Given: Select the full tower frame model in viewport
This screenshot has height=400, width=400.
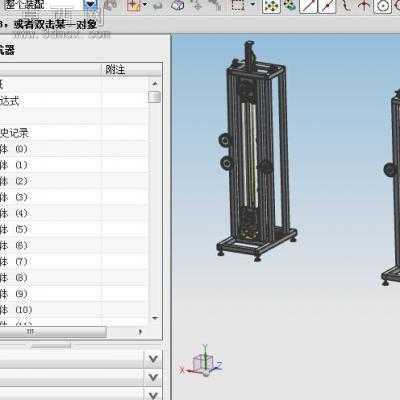Looking at the screenshot, I should click(257, 152).
